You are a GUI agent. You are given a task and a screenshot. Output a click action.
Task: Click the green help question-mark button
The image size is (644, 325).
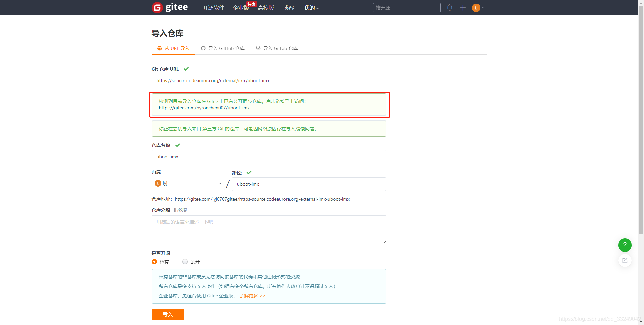pyautogui.click(x=625, y=245)
